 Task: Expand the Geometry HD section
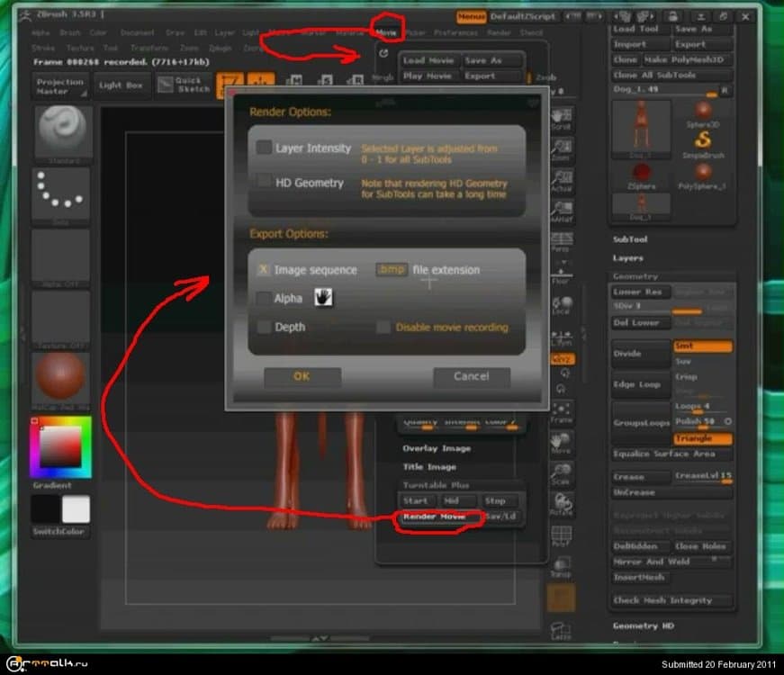[x=643, y=625]
